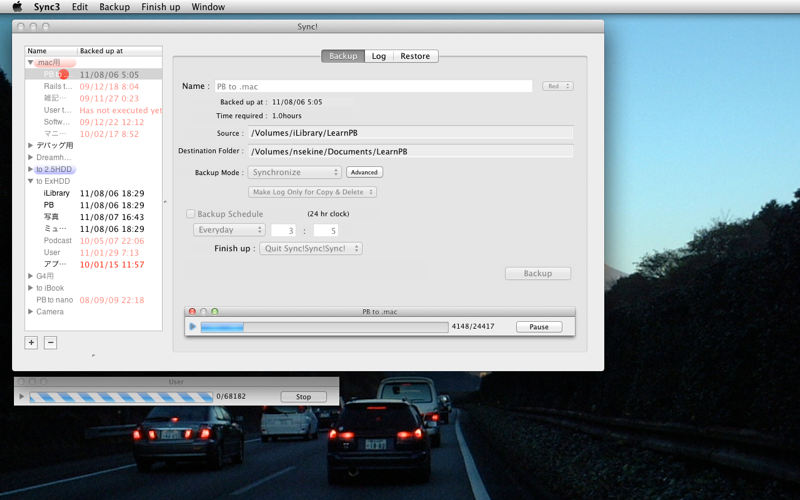This screenshot has height=500, width=800.
Task: Collapse the .mac用 group
Action: click(30, 62)
